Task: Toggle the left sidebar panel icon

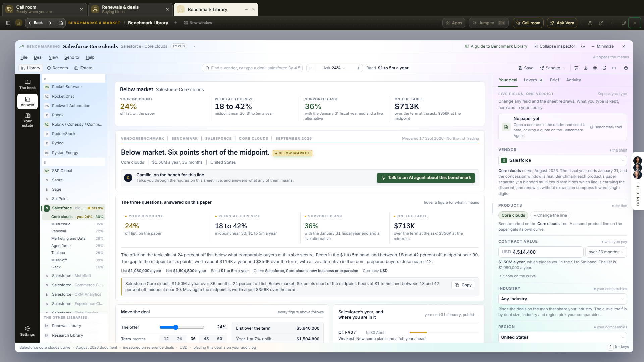Action: tap(8, 23)
